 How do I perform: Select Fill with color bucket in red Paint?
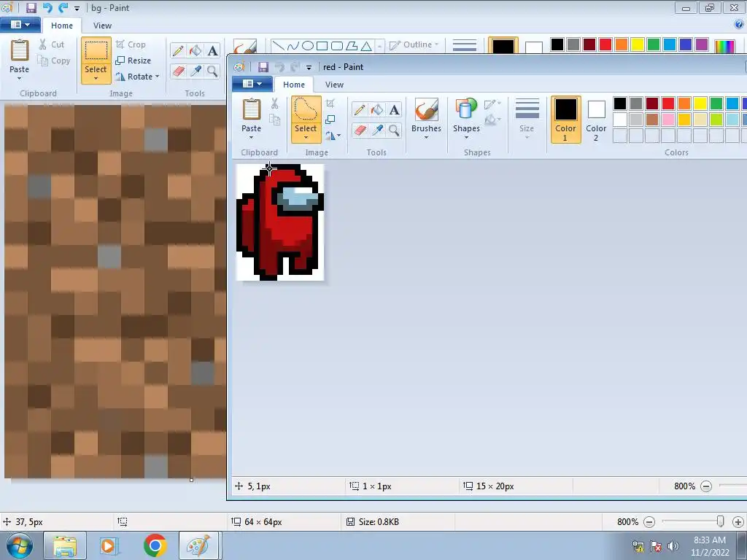[377, 110]
